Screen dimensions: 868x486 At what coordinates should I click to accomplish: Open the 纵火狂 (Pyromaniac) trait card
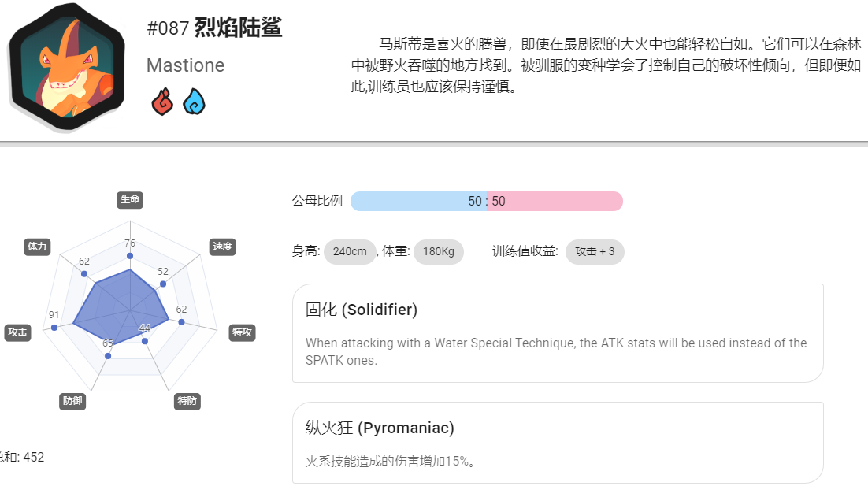(558, 443)
